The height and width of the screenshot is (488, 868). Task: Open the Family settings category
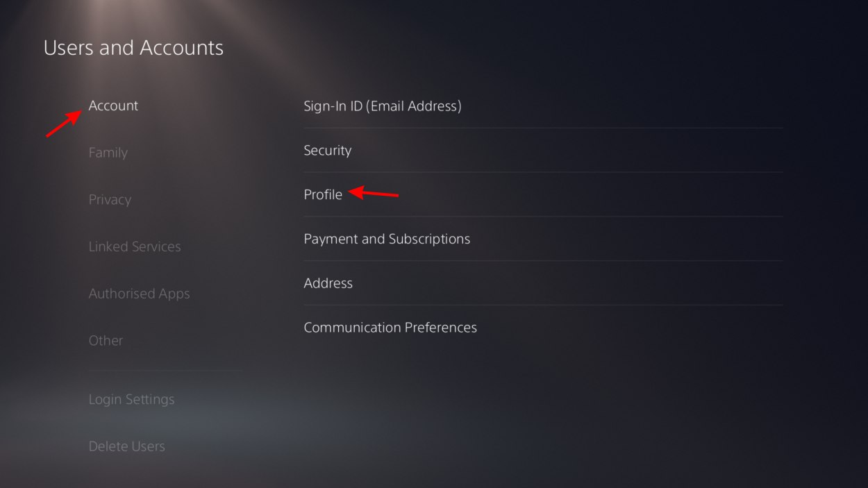click(x=108, y=153)
